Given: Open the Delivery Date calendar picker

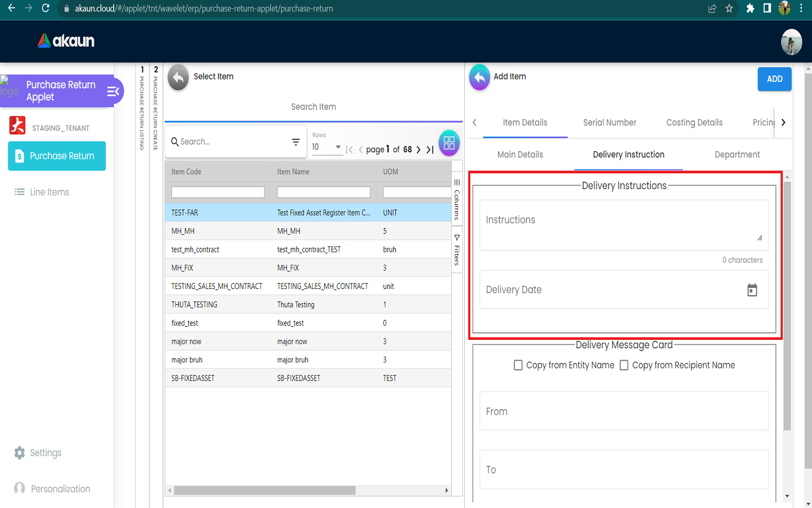Looking at the screenshot, I should tap(752, 290).
